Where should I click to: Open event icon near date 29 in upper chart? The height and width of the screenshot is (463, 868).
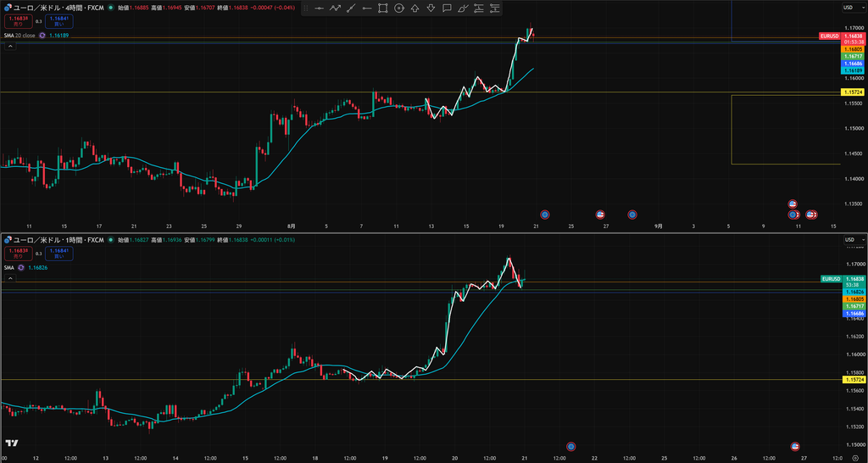point(632,215)
